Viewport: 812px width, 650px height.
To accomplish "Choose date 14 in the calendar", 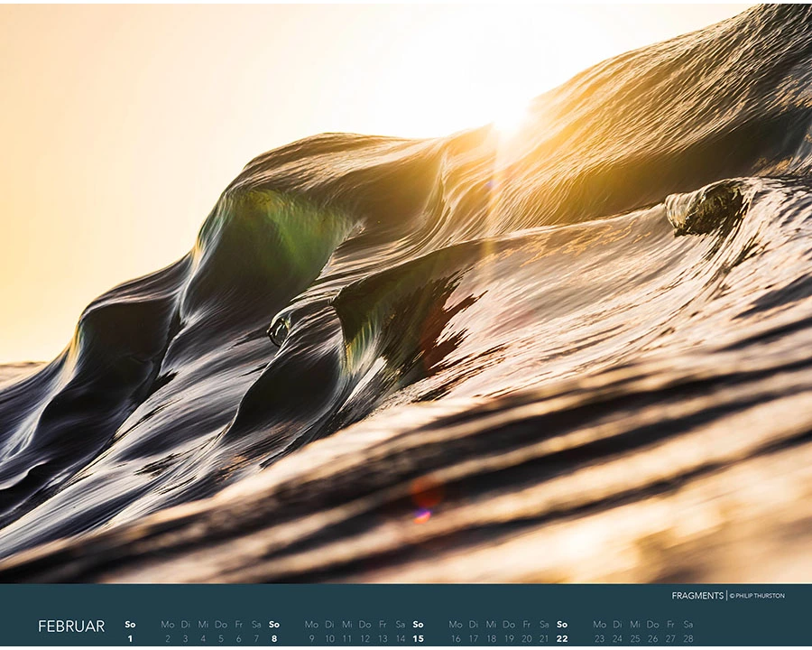I will pos(401,639).
